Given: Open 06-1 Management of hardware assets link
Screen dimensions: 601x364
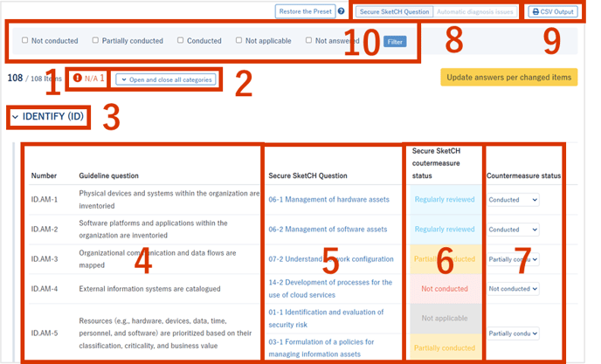Looking at the screenshot, I should pyautogui.click(x=328, y=199).
